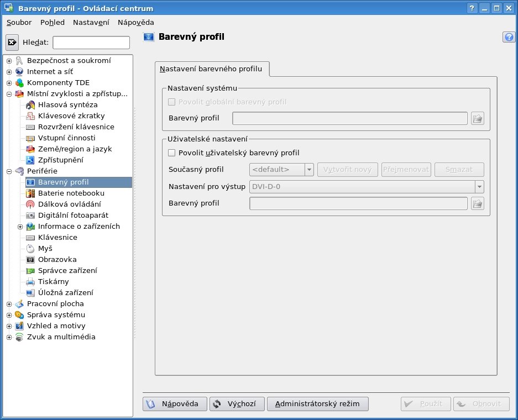The width and height of the screenshot is (518, 420).
Task: Click the Obrazovka display icon
Action: click(x=30, y=260)
